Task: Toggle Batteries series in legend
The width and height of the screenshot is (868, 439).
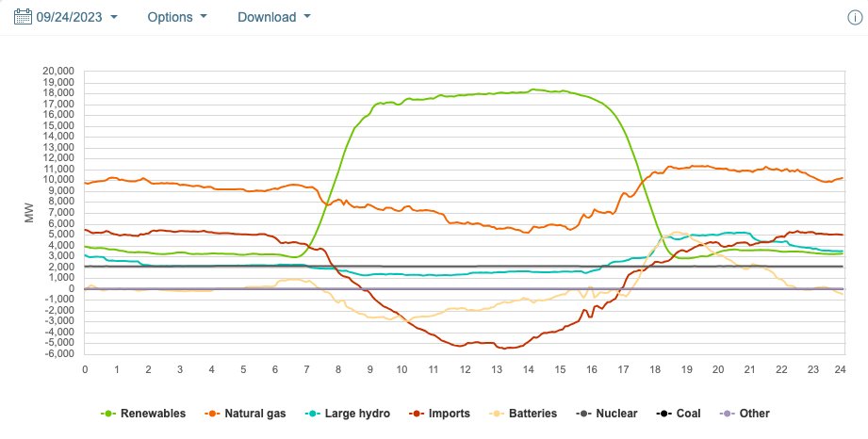Action: (x=523, y=414)
